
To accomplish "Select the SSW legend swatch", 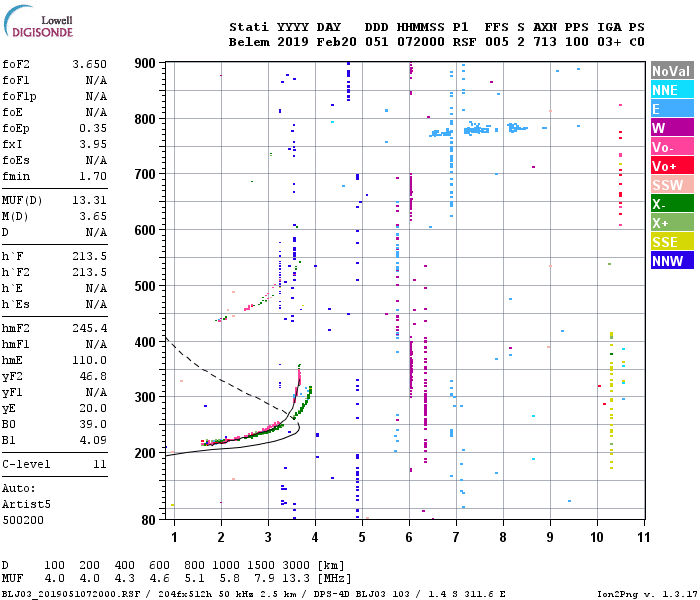I will click(672, 185).
